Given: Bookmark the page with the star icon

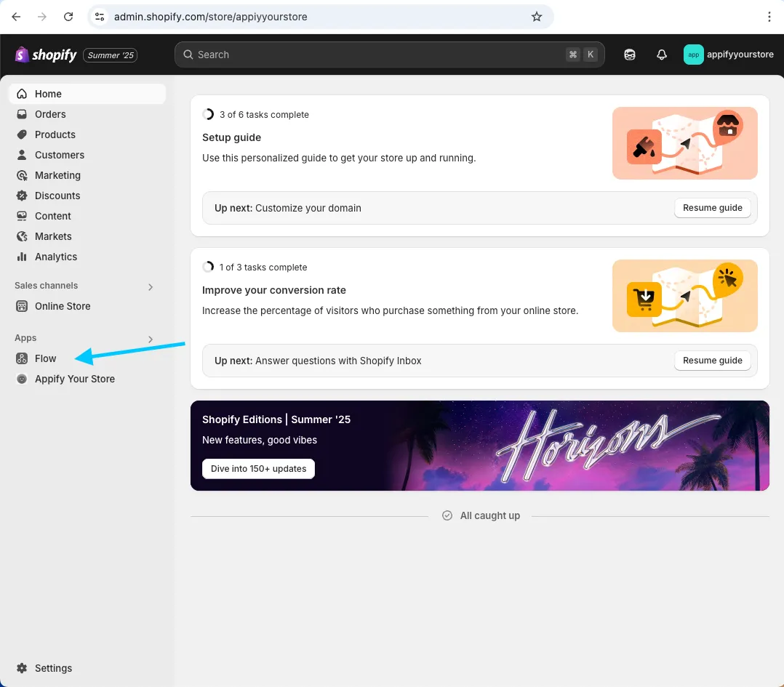Looking at the screenshot, I should click(x=537, y=17).
